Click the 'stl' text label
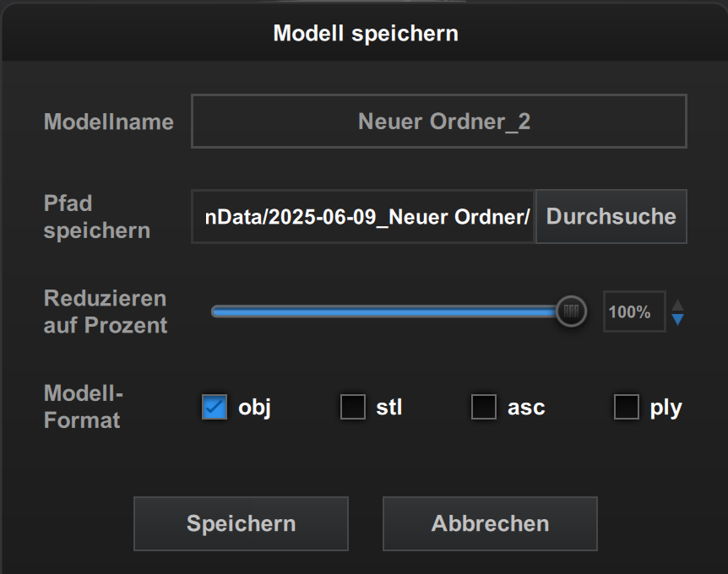The height and width of the screenshot is (574, 728). point(389,409)
